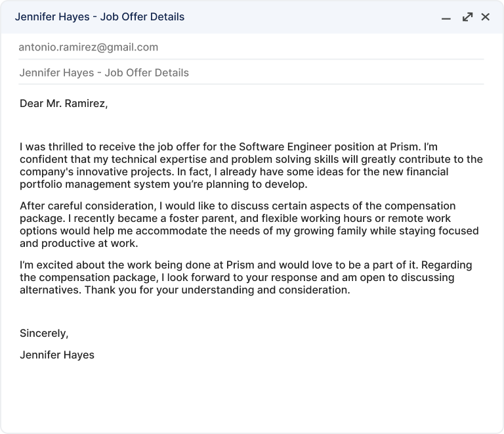504x434 pixels.
Task: Click the subject line field
Action: click(251, 73)
